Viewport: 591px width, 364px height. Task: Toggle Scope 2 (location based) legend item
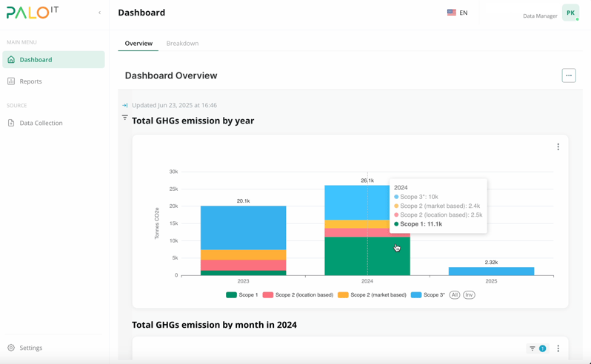pos(298,295)
